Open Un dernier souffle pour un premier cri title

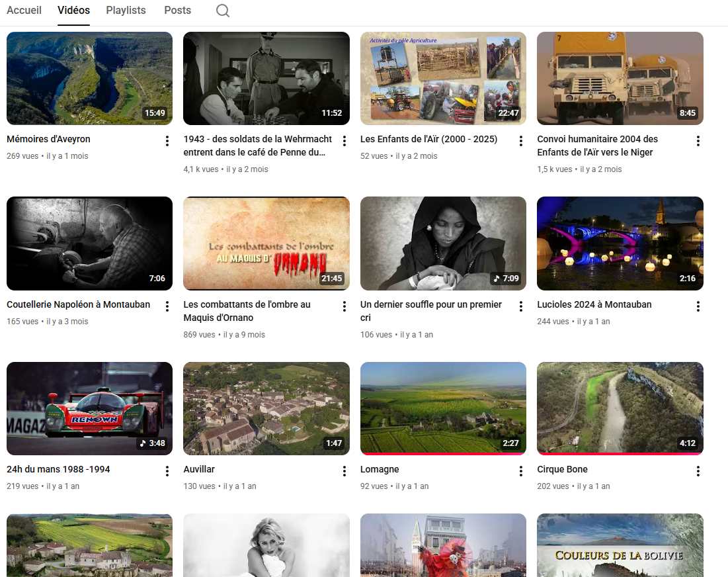pyautogui.click(x=430, y=311)
